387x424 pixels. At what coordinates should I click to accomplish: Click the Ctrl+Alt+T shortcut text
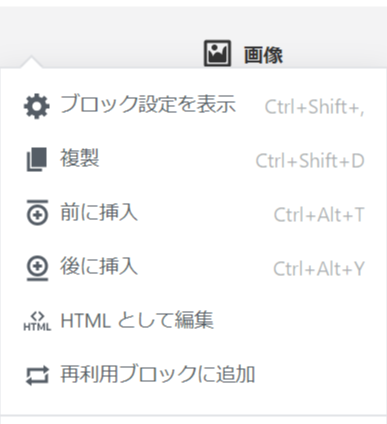pos(319,215)
